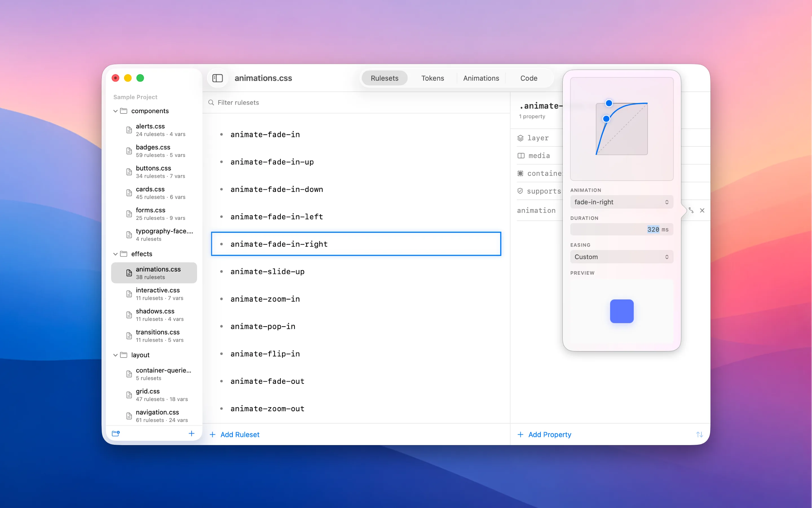Click the alerts.css file icon
Screen dimensions: 812x508
(129, 130)
